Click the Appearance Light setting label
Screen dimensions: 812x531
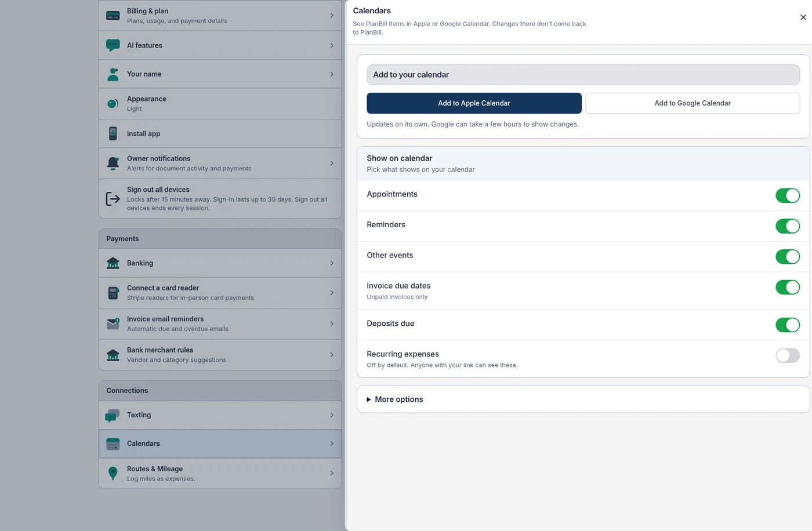click(134, 109)
